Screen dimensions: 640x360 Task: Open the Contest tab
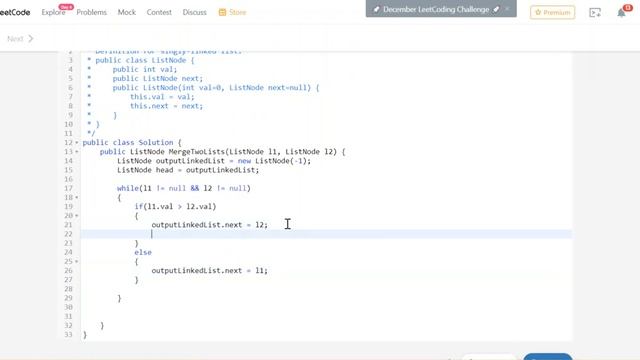point(159,12)
